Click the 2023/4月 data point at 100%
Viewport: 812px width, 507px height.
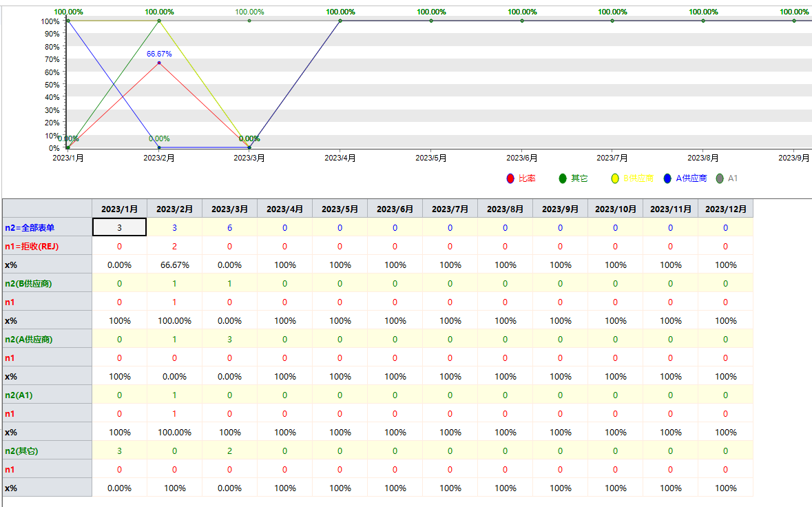pyautogui.click(x=340, y=21)
